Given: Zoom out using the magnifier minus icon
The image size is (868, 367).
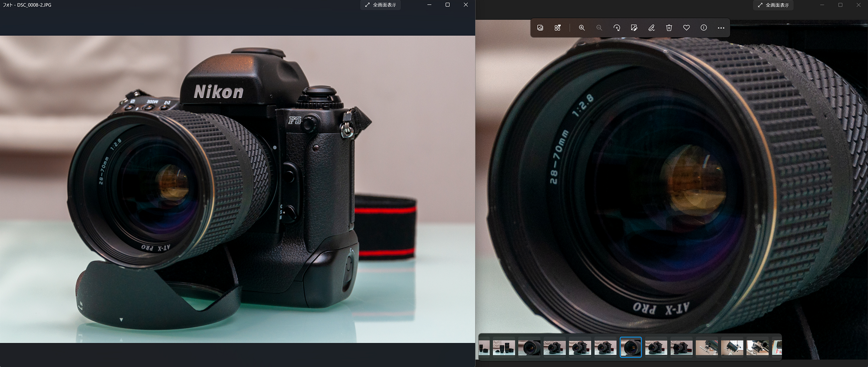Looking at the screenshot, I should [x=599, y=28].
